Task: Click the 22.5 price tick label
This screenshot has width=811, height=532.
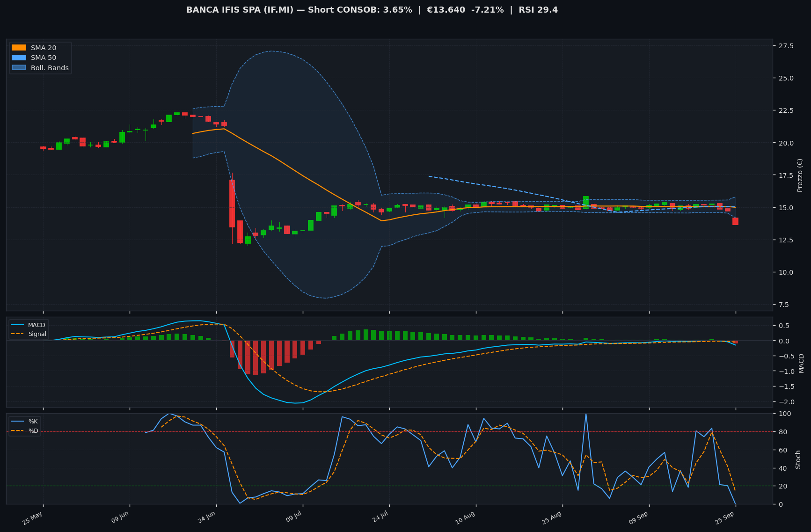Action: tap(786, 110)
